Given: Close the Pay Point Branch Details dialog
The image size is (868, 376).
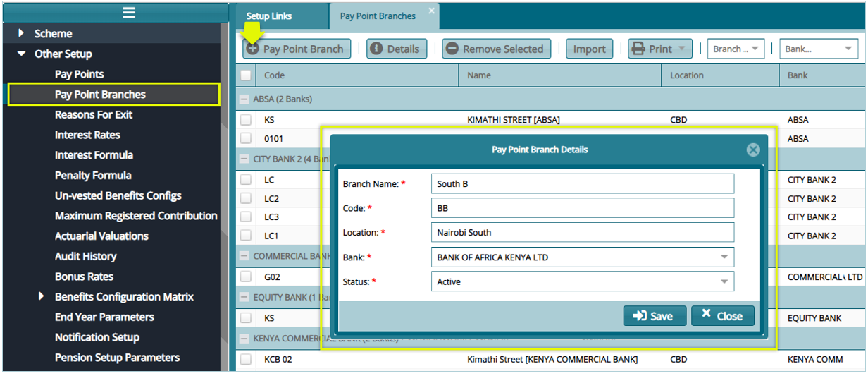Looking at the screenshot, I should point(753,150).
